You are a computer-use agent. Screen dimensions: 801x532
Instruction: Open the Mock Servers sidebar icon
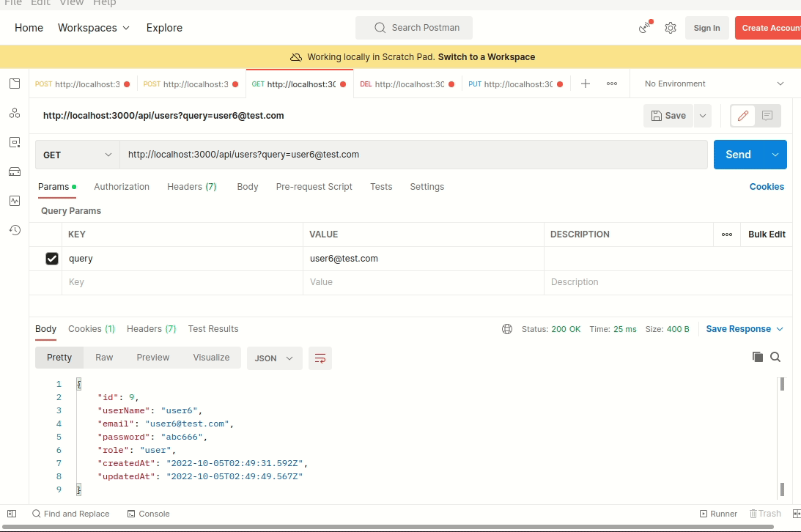click(15, 171)
